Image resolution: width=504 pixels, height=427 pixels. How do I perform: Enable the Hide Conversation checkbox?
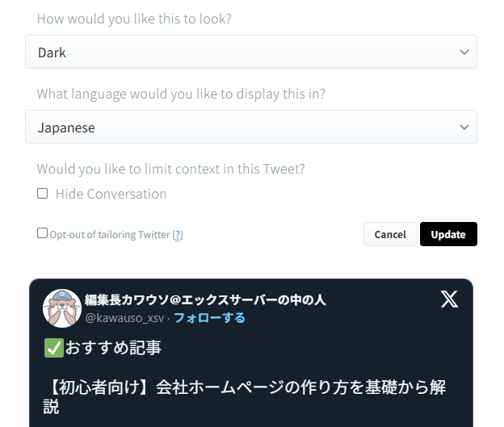tap(43, 194)
